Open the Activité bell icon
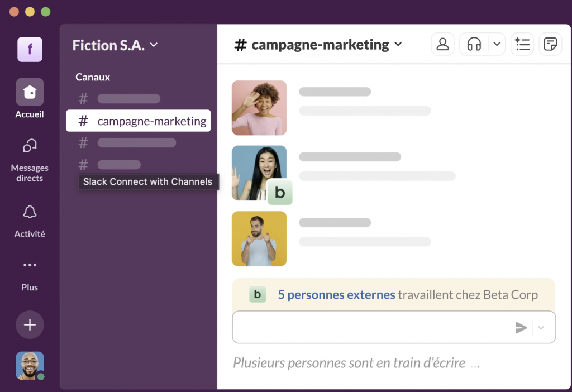572x392 pixels. [30, 212]
